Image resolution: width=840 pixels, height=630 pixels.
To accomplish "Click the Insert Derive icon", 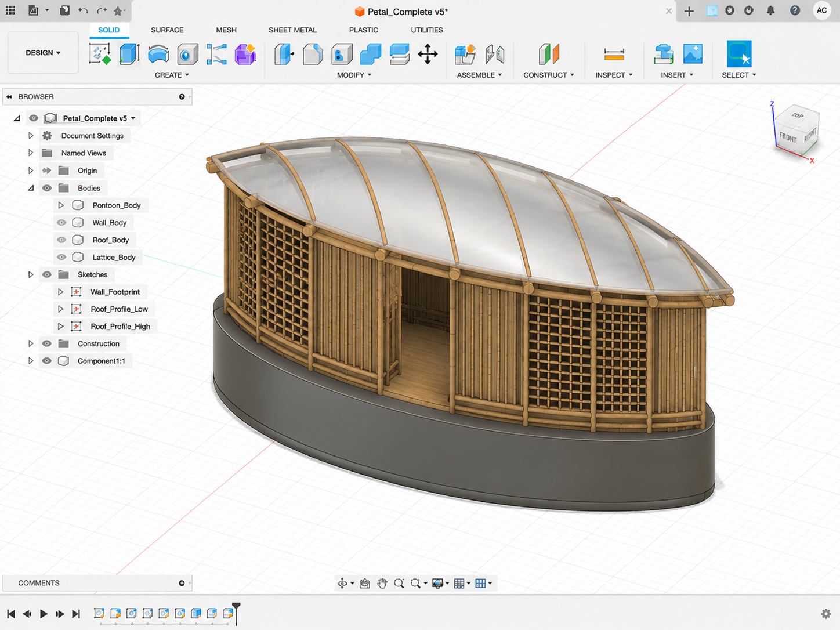I will click(x=664, y=54).
